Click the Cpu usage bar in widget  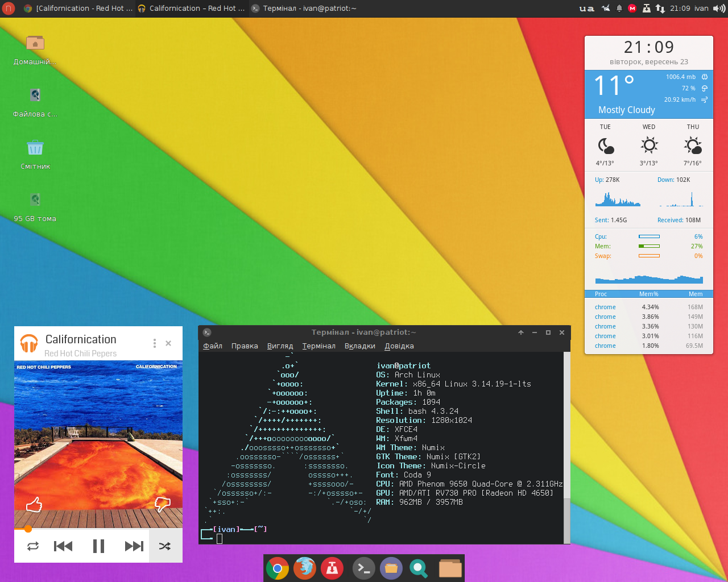[x=649, y=236]
